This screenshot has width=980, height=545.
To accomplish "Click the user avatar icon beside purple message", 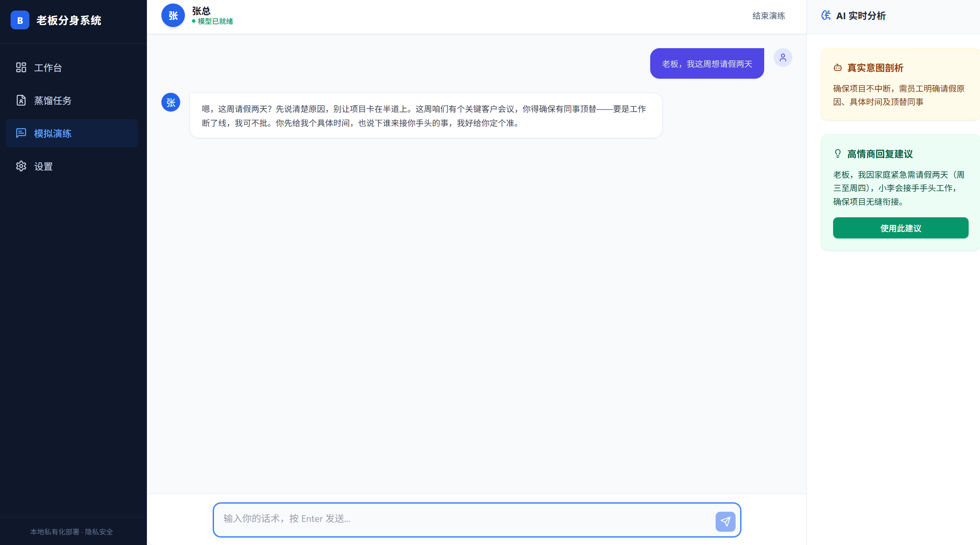I will [x=783, y=58].
